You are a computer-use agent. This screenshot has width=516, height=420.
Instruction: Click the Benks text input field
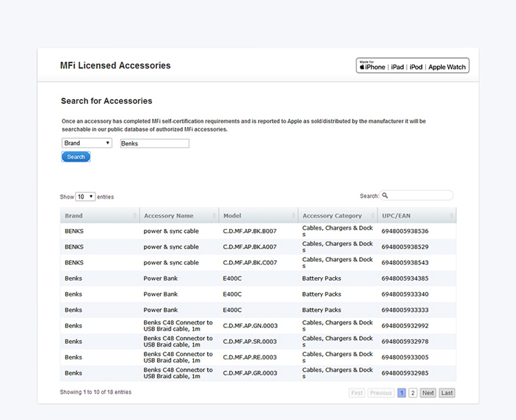[x=155, y=144]
